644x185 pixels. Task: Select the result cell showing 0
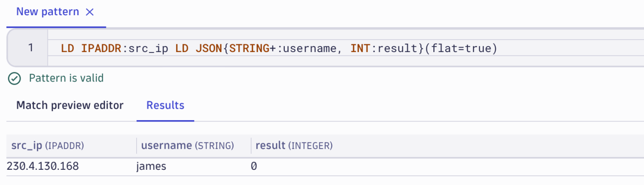254,167
